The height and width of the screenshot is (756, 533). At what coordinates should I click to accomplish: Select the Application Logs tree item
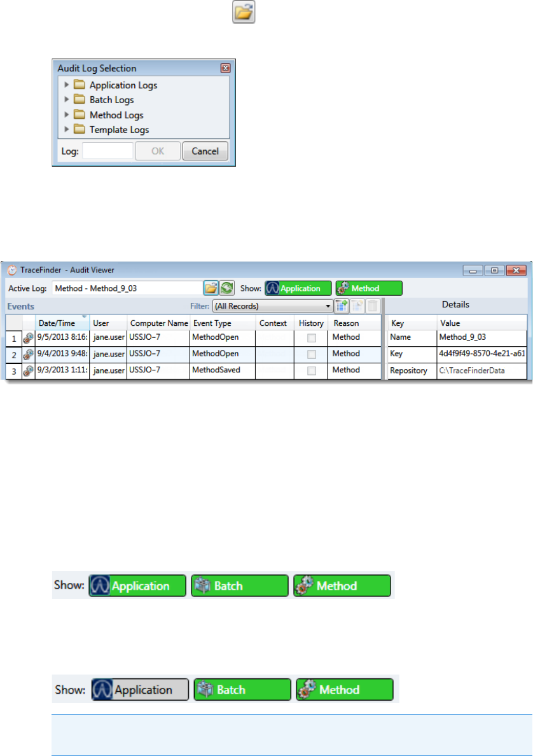pyautogui.click(x=123, y=85)
